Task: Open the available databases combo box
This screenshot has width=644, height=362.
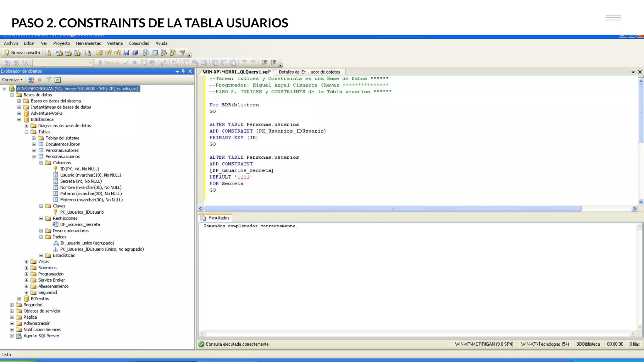Action: click(x=63, y=63)
